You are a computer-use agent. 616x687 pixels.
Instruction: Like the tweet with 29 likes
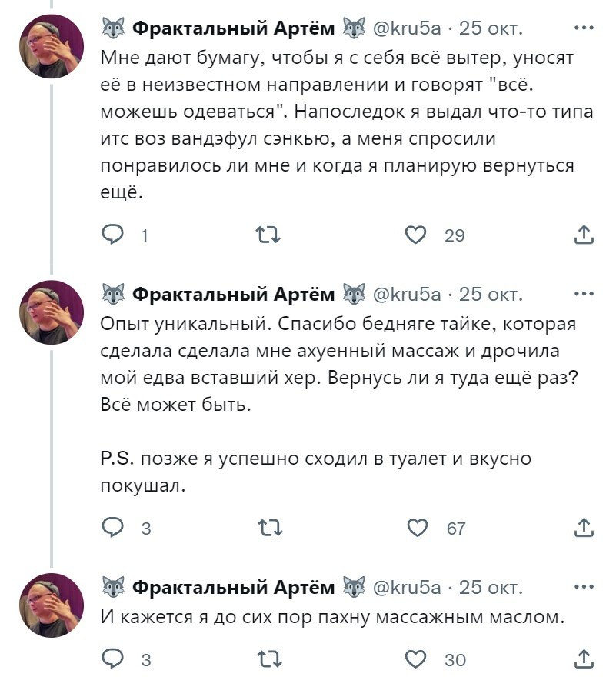(416, 235)
